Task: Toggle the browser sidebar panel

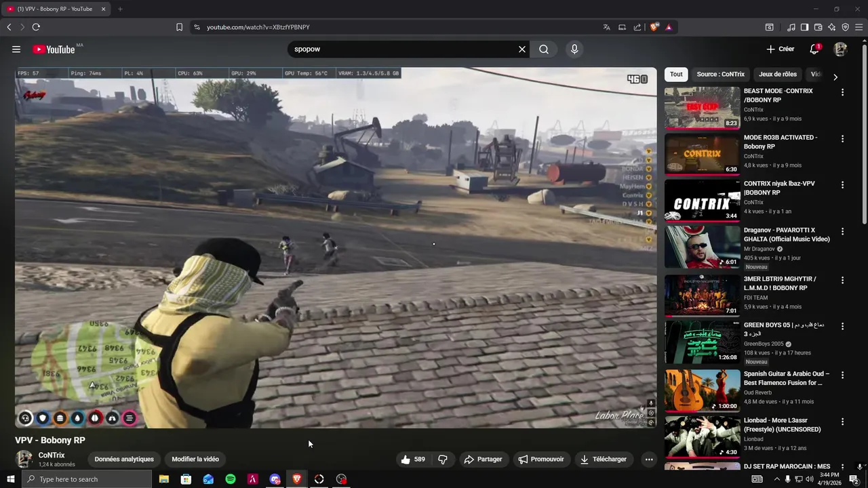Action: pos(804,27)
